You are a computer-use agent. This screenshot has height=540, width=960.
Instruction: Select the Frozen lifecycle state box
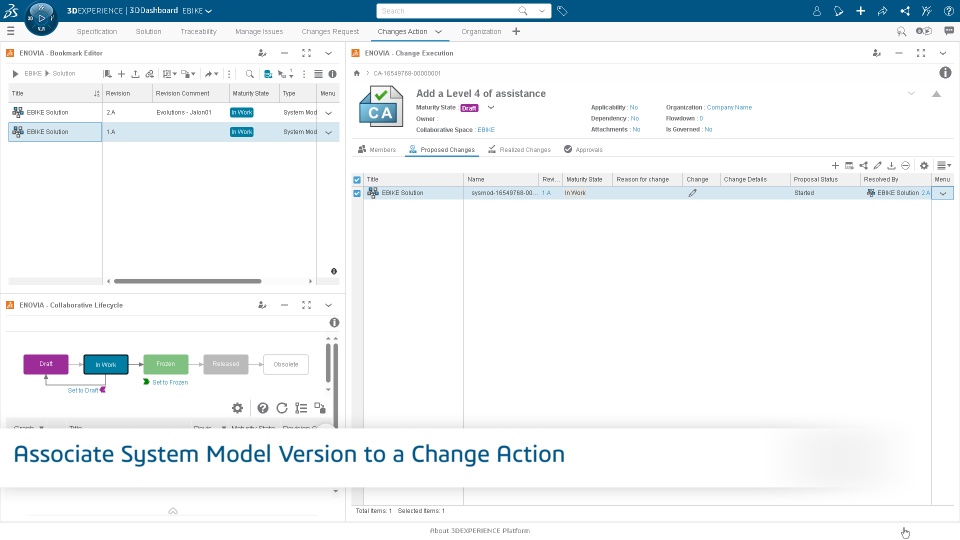click(166, 364)
